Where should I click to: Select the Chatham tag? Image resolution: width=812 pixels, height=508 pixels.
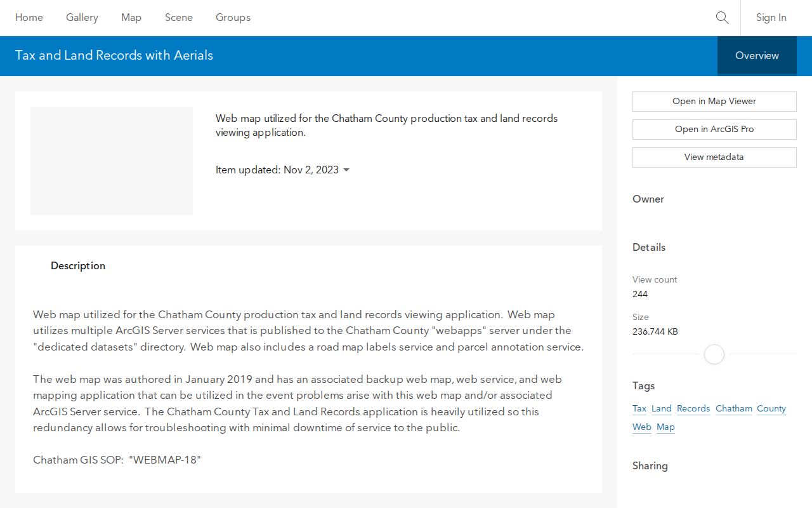tap(734, 409)
